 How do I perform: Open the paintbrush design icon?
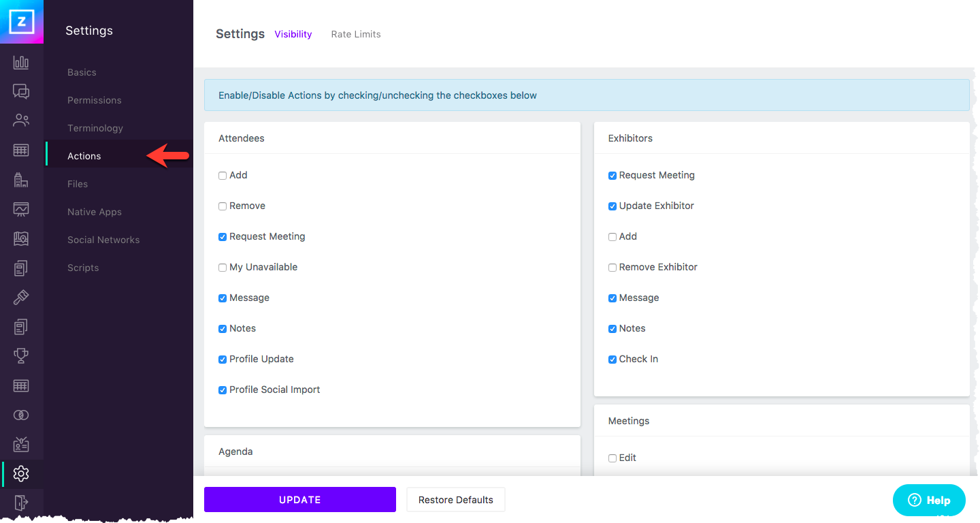(21, 298)
